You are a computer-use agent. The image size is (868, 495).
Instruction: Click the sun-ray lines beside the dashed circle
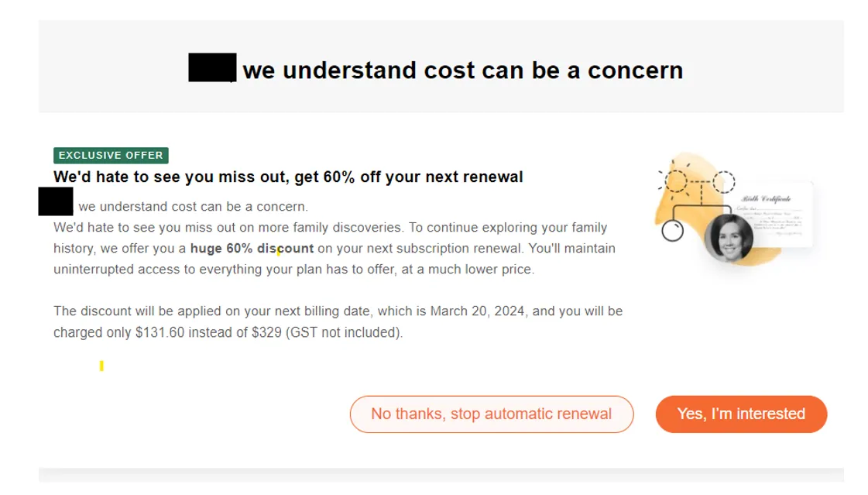[660, 172]
